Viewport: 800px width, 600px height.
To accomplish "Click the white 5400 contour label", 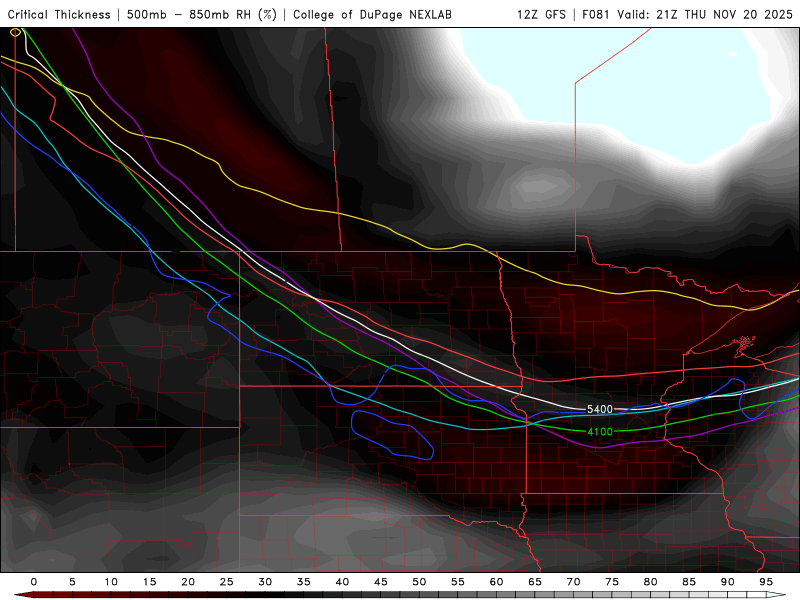I will point(599,409).
